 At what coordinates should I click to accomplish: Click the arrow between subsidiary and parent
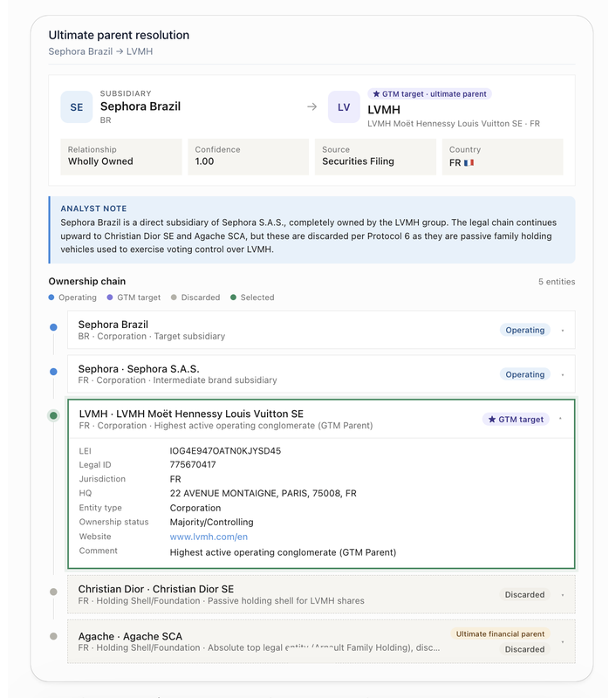click(312, 106)
